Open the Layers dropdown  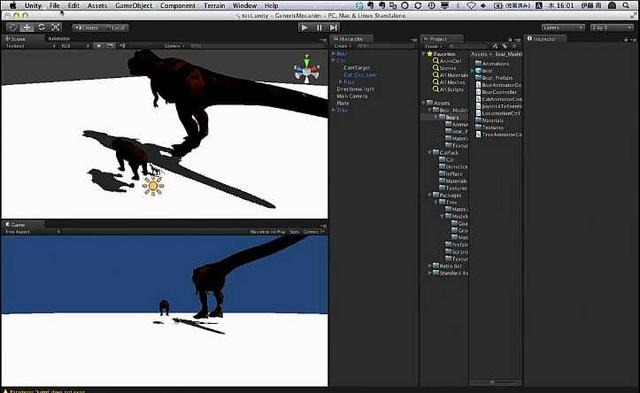click(x=563, y=27)
